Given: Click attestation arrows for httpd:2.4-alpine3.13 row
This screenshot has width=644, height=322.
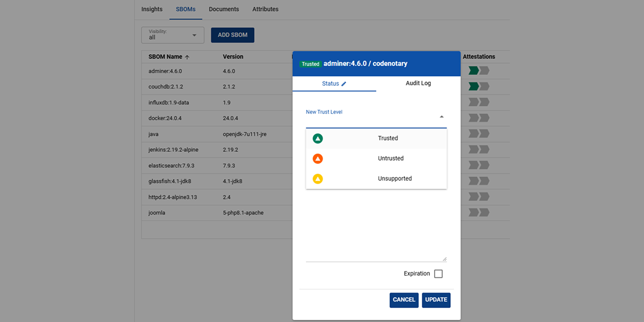Looking at the screenshot, I should (x=479, y=197).
